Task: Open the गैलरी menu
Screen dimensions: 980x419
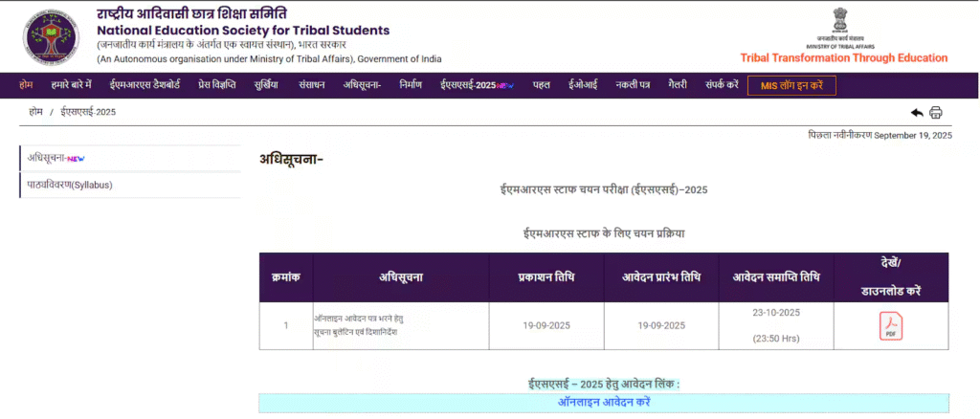Action: point(678,85)
